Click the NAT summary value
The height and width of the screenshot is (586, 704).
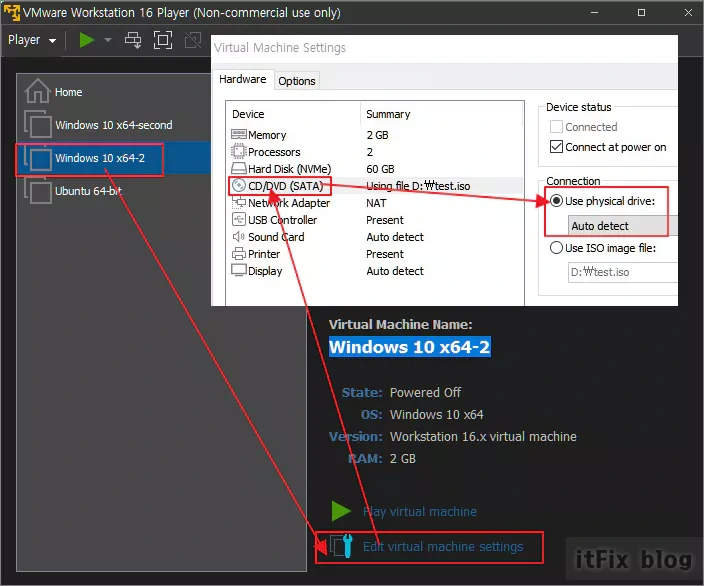pyautogui.click(x=376, y=203)
